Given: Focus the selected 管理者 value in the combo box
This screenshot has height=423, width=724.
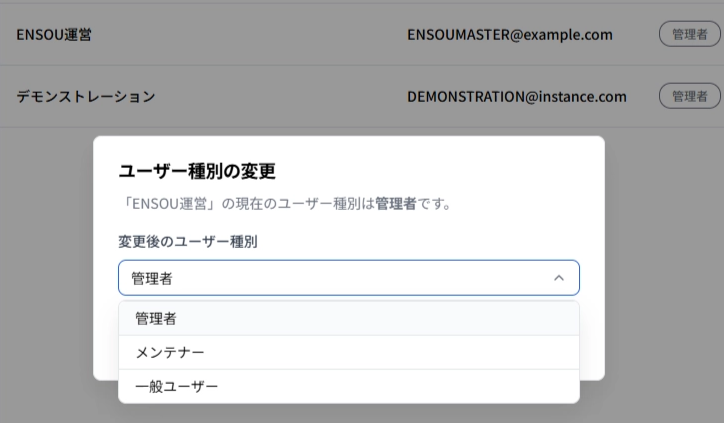Looking at the screenshot, I should pyautogui.click(x=152, y=278).
